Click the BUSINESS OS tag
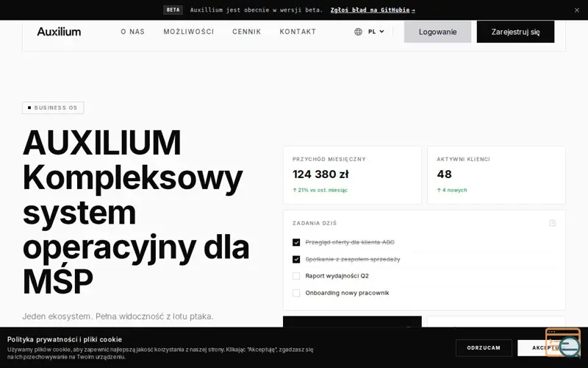 [53, 107]
